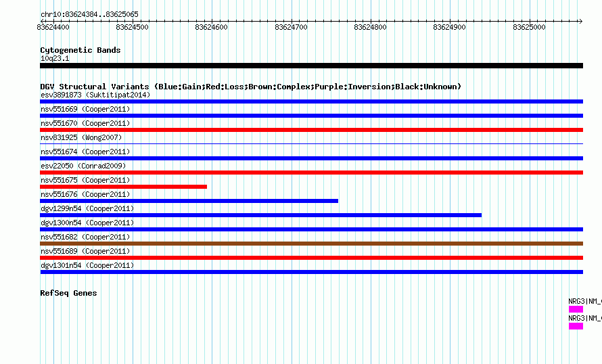Click the RefSeq Genes track title
602x364 pixels.
68,293
